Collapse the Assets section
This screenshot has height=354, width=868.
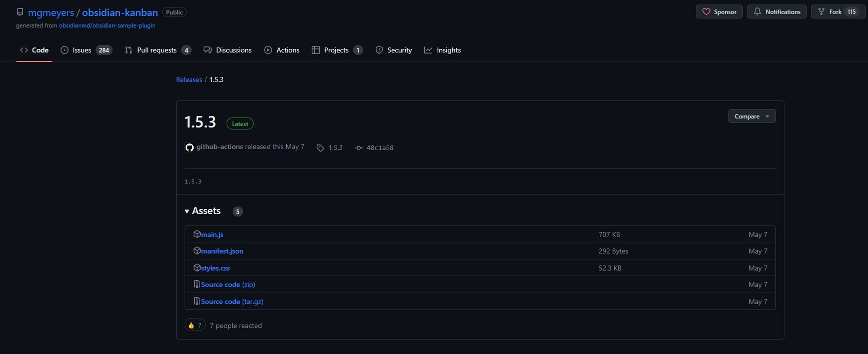(x=203, y=211)
